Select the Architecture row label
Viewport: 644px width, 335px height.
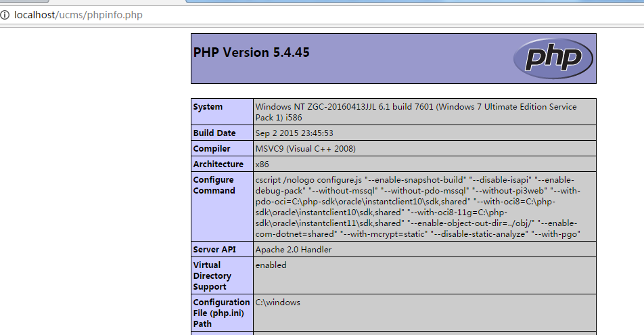[218, 164]
